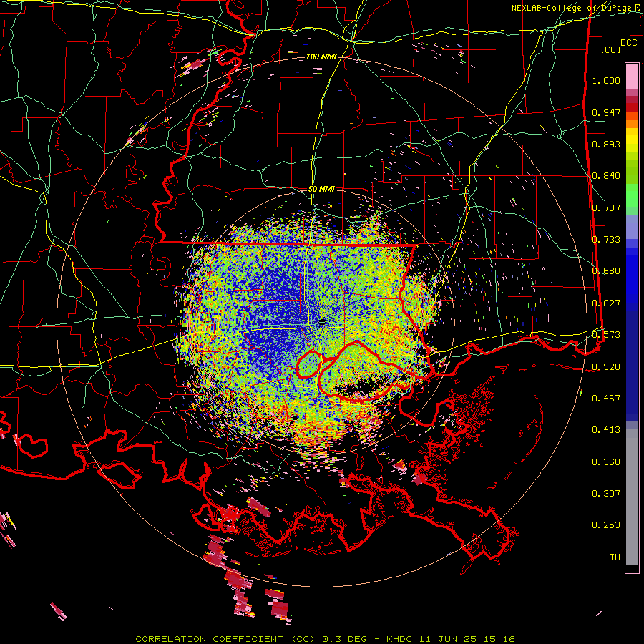Select the bright green band of the color bar
Screen dimensions: 644x644
click(x=632, y=195)
